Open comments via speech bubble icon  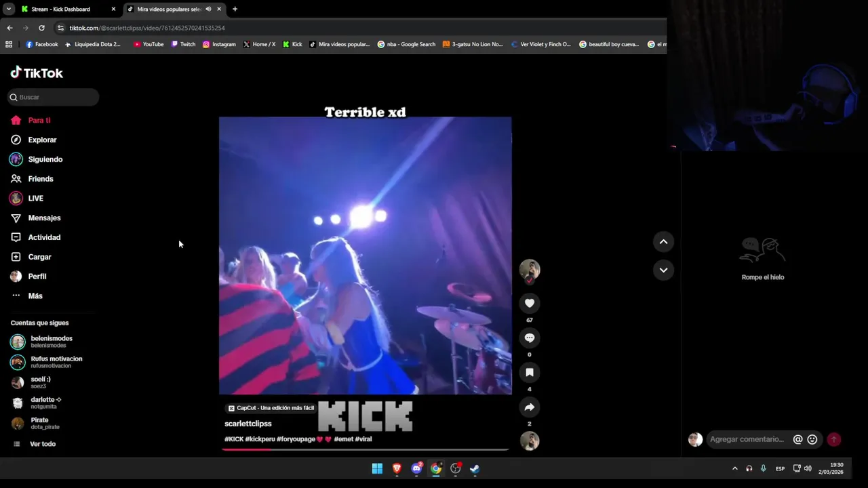(x=530, y=338)
